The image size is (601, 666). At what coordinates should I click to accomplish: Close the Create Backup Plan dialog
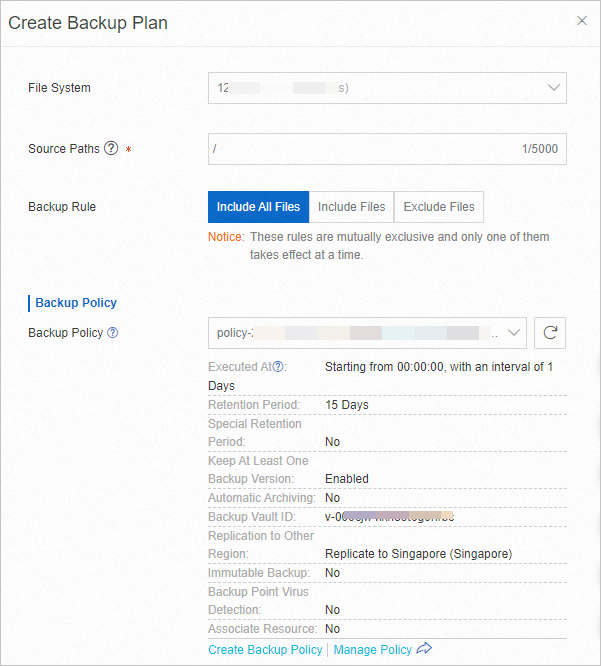(x=581, y=21)
